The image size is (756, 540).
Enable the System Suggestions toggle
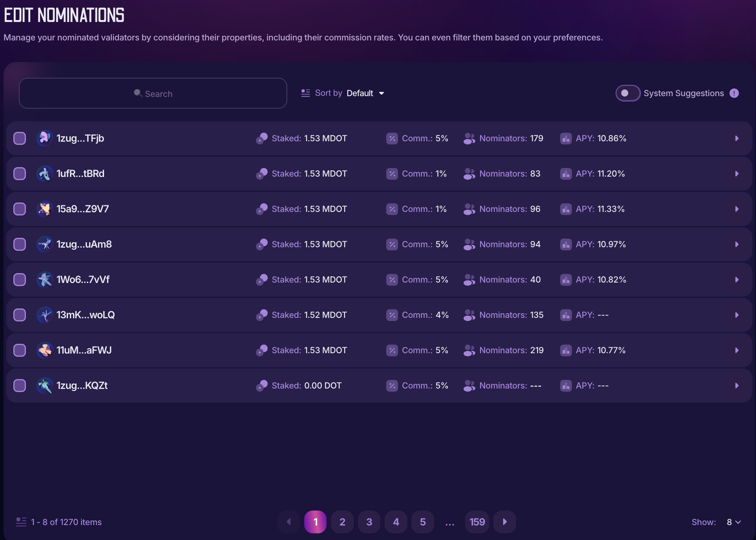pyautogui.click(x=628, y=93)
